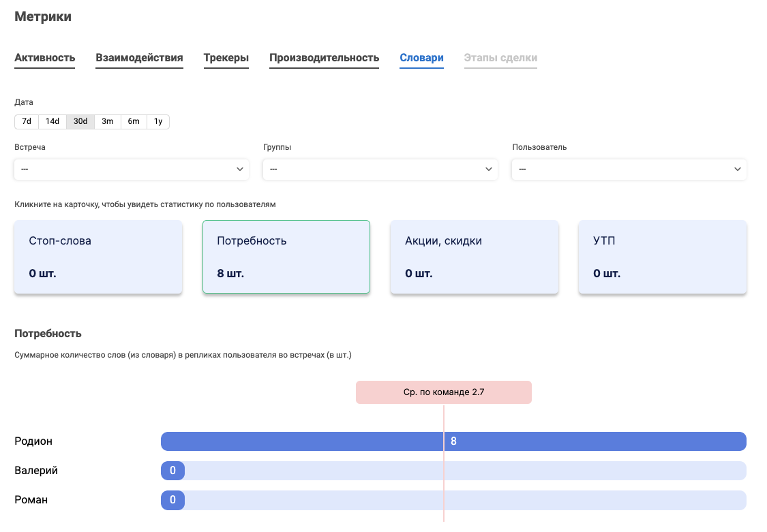Screen dimensions: 767x532
Task: Click the УТП card
Action: point(663,257)
